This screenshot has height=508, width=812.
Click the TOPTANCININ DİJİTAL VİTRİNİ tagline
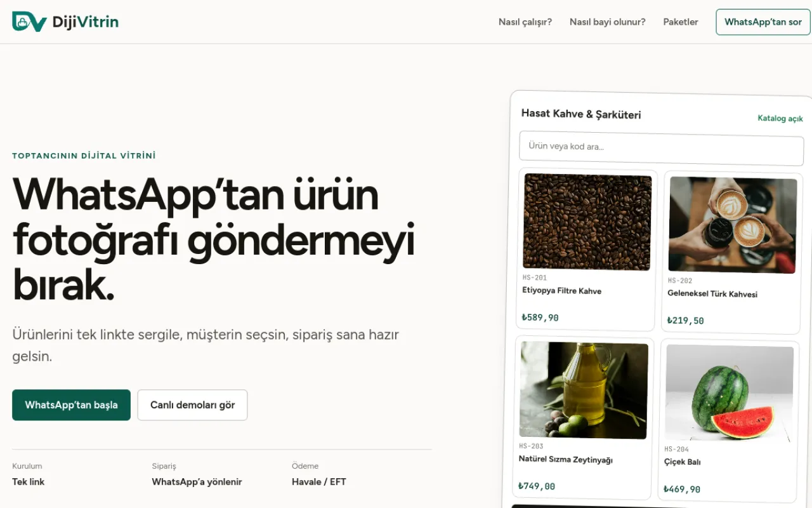pyautogui.click(x=84, y=156)
